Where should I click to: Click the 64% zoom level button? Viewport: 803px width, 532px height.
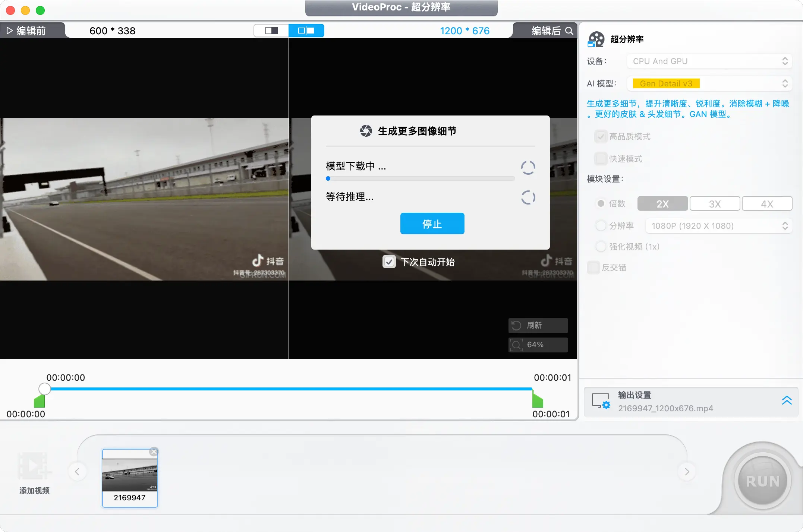coord(538,345)
